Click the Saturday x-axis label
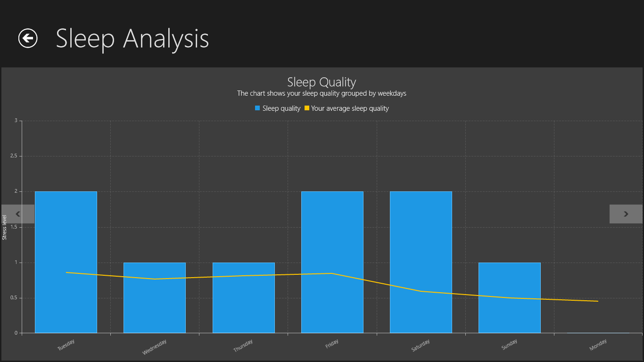The width and height of the screenshot is (644, 362). pos(421,346)
